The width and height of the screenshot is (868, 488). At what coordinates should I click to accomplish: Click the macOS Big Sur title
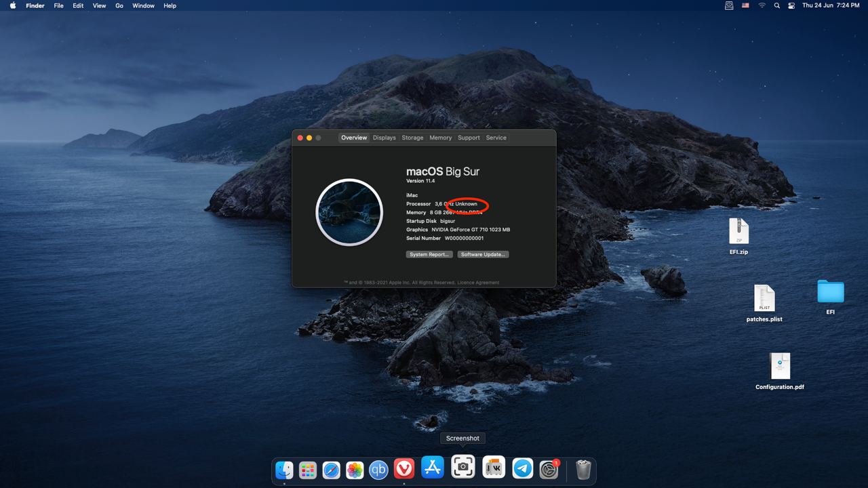coord(443,171)
